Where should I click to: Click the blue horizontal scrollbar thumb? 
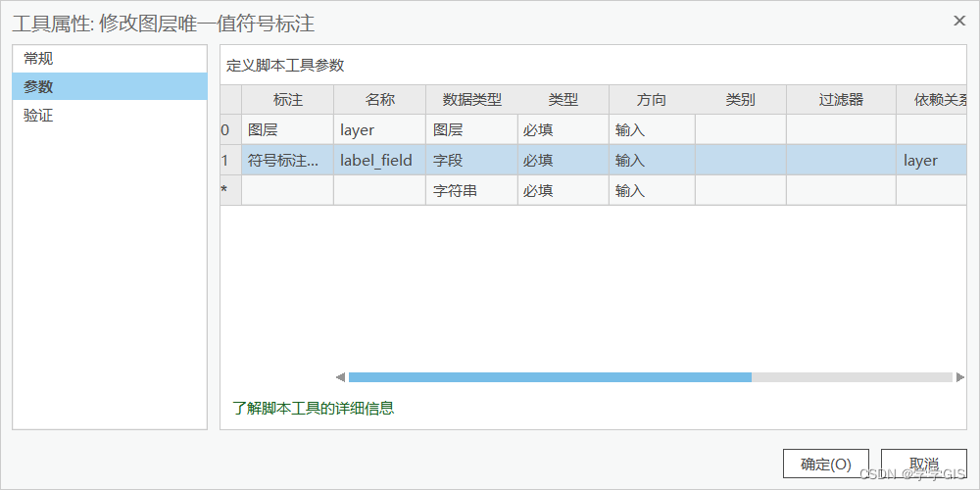click(x=550, y=377)
